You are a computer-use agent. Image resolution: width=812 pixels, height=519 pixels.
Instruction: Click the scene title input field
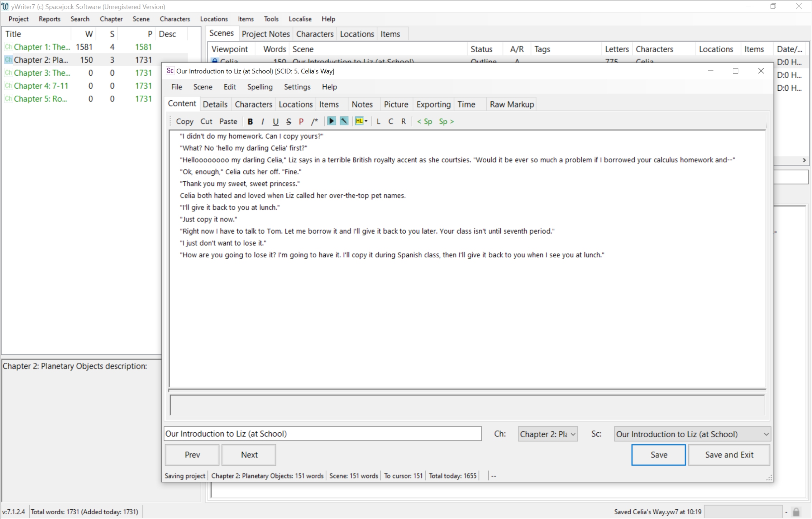coord(323,434)
